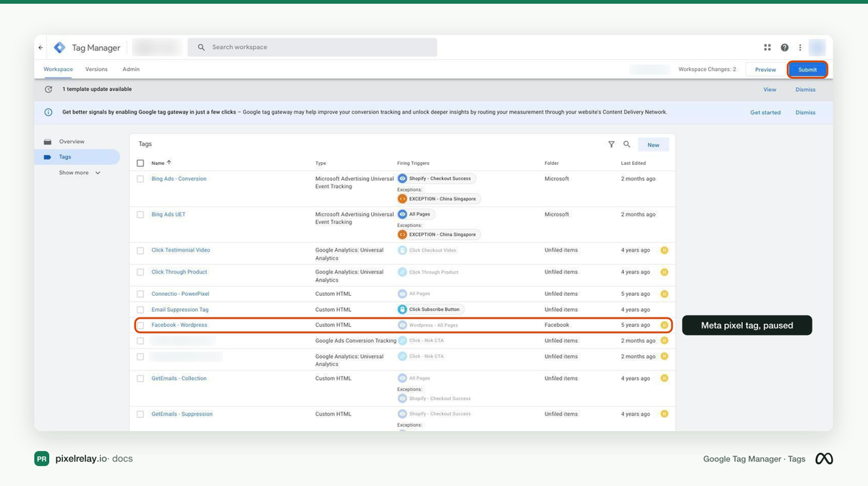The width and height of the screenshot is (868, 486).
Task: Click the info icon in the gateway banner
Action: 48,112
